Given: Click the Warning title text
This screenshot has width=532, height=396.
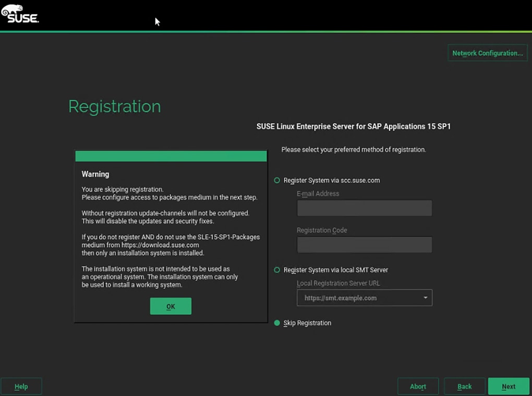Looking at the screenshot, I should (95, 174).
